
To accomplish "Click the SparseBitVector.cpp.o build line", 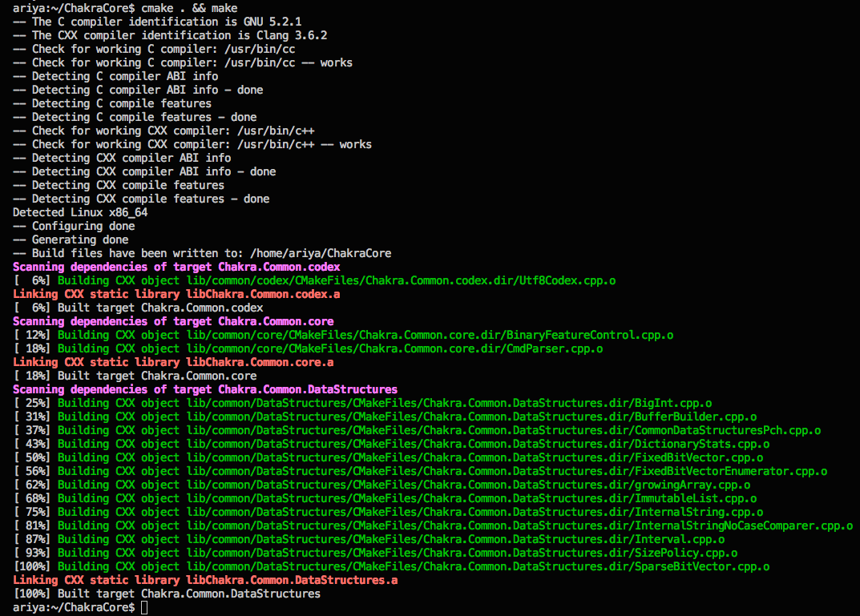I will [391, 566].
